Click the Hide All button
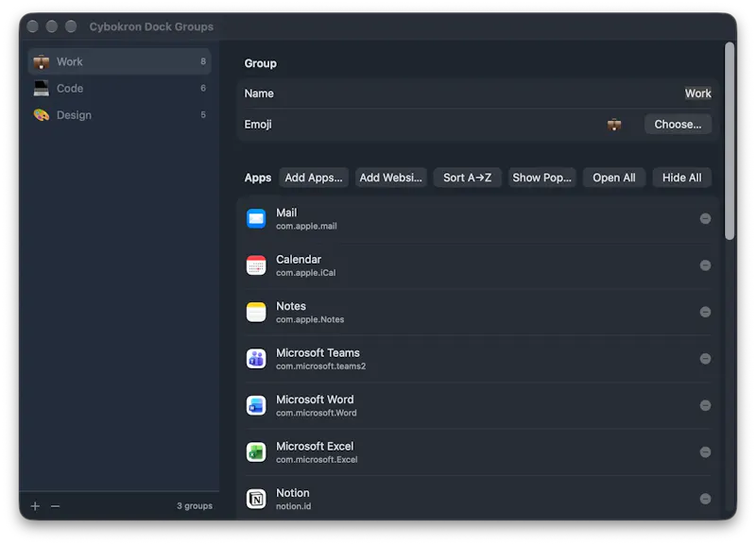This screenshot has height=545, width=756. [681, 178]
